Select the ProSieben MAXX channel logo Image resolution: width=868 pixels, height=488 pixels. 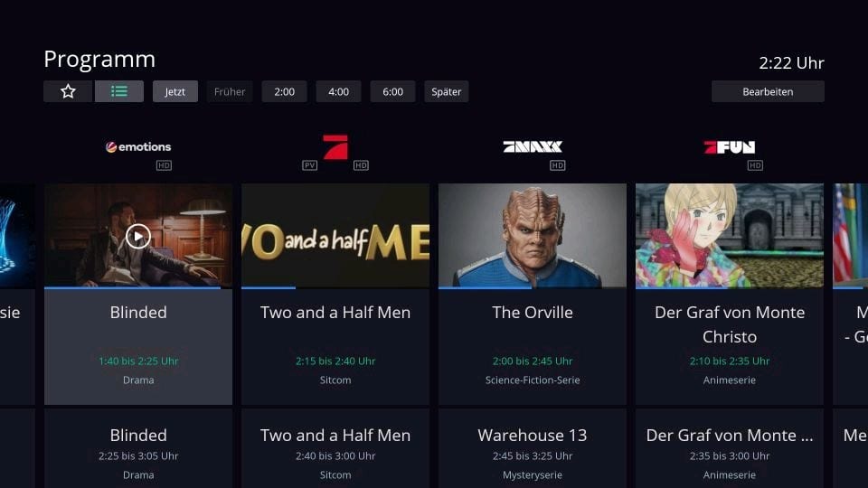533,146
